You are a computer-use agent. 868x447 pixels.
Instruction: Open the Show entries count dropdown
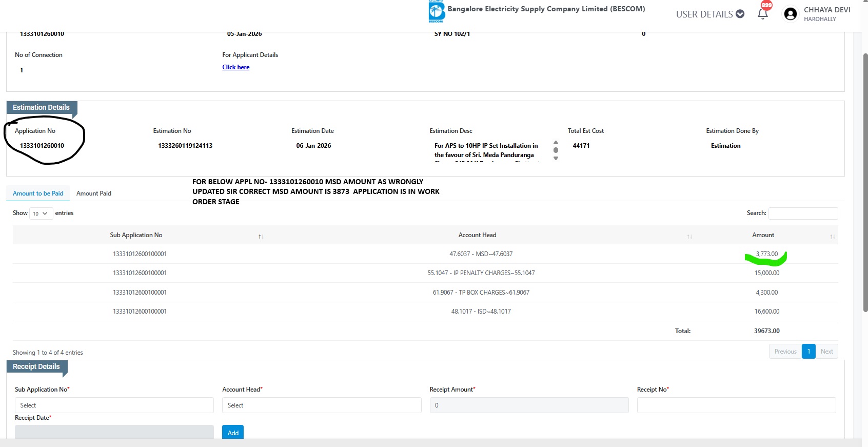pos(41,213)
